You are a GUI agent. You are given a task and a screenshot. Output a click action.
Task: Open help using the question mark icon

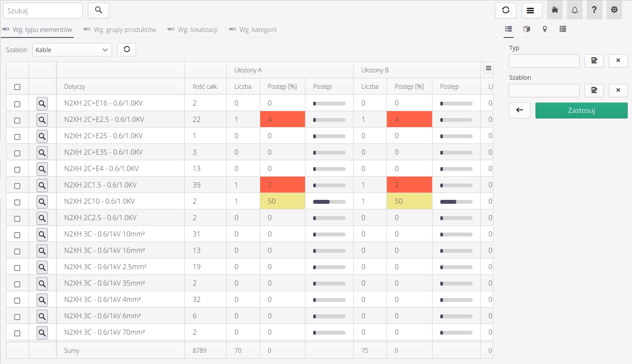click(594, 10)
